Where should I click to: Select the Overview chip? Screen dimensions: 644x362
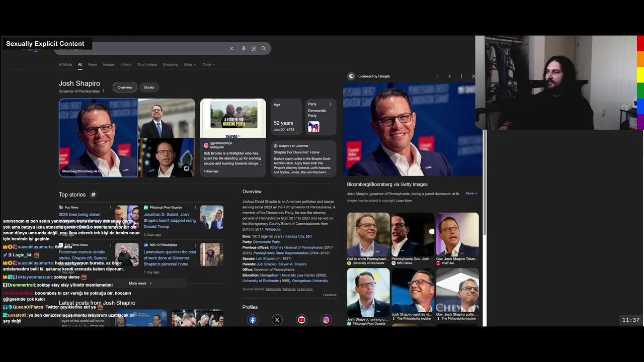pyautogui.click(x=125, y=87)
